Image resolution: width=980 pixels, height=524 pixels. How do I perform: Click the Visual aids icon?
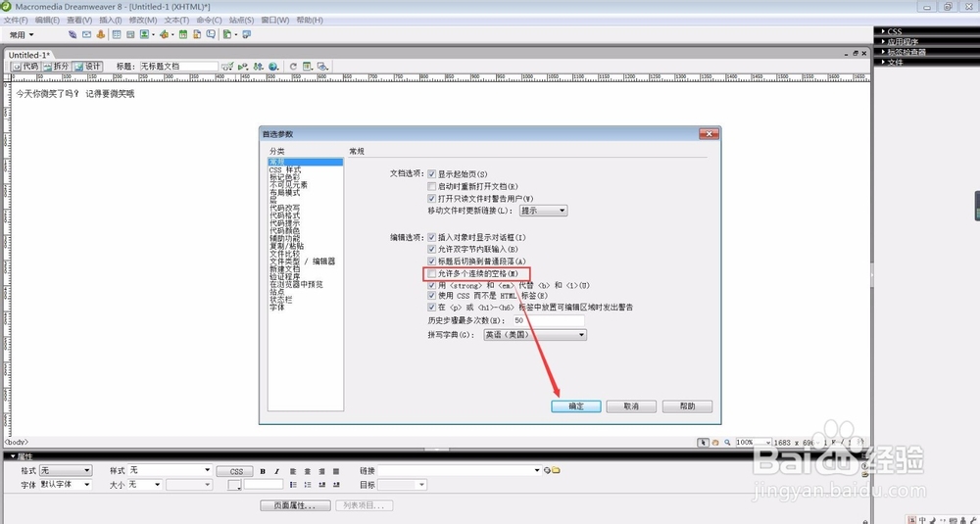coord(322,67)
